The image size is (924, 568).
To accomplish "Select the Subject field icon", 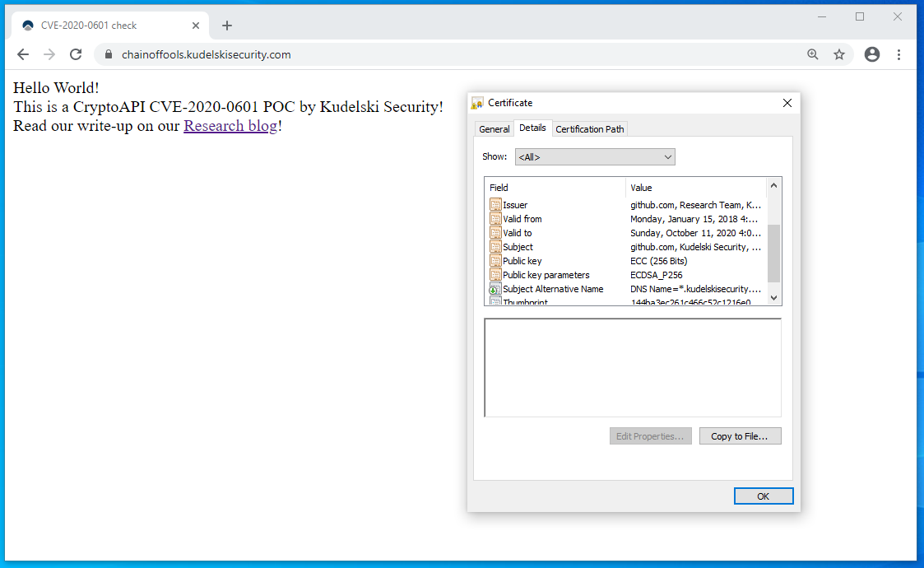I will [x=495, y=247].
